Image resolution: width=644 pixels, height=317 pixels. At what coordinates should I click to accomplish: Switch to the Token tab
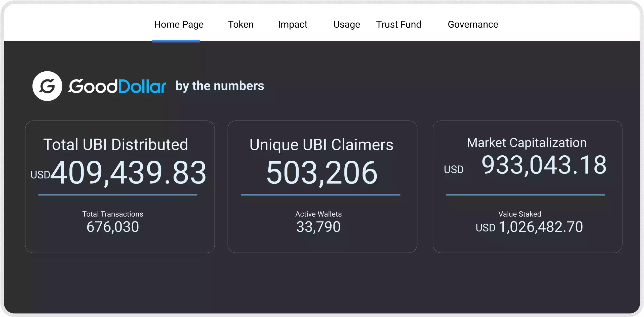pos(241,24)
